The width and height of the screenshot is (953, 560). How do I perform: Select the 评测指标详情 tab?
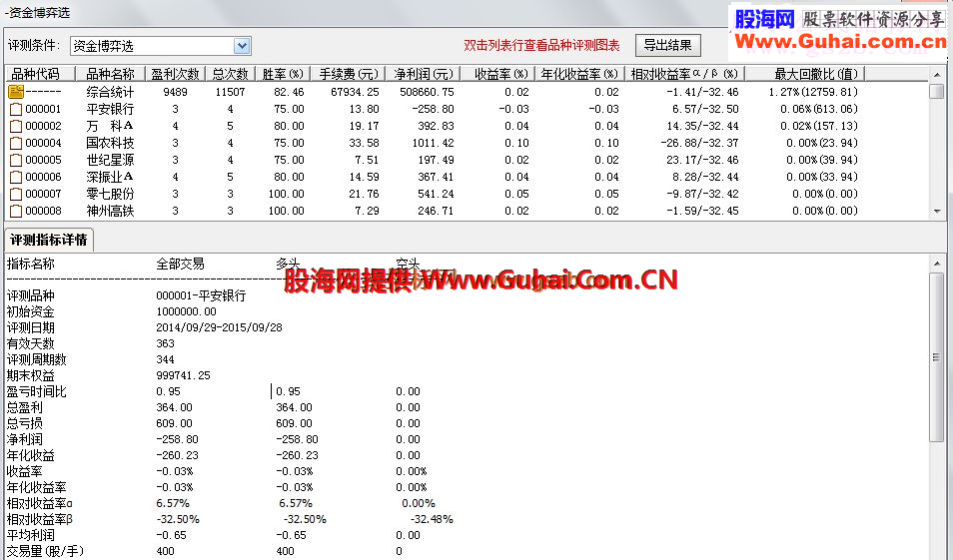[x=49, y=240]
